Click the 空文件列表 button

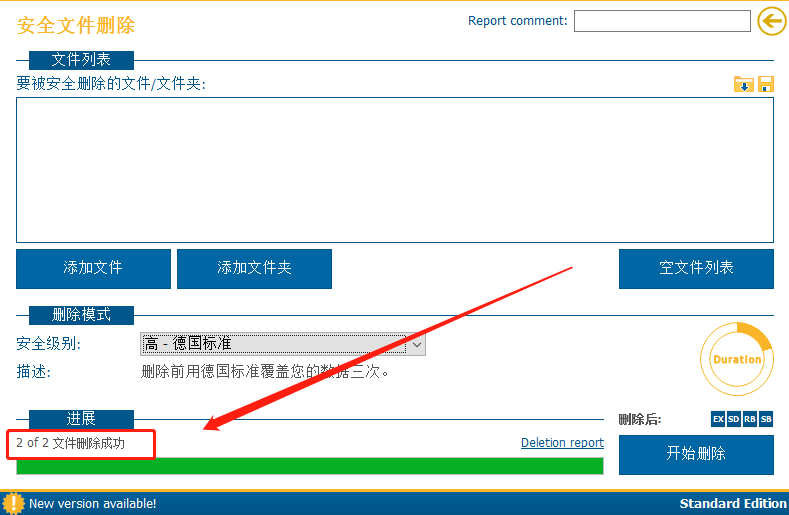(x=696, y=268)
